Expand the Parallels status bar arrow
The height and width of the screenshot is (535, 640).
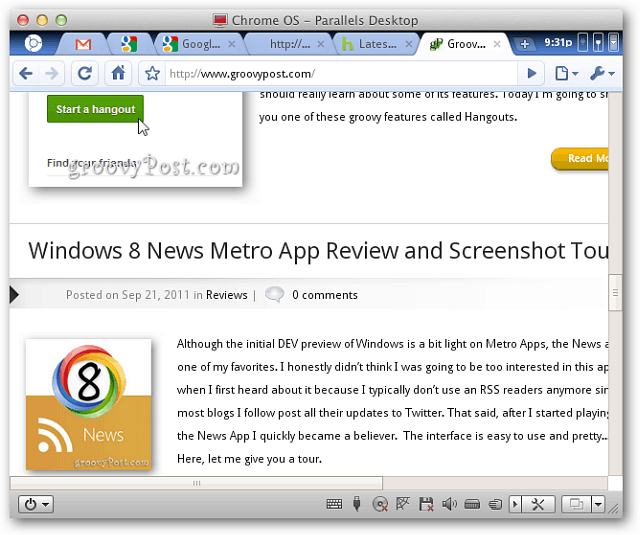[515, 505]
